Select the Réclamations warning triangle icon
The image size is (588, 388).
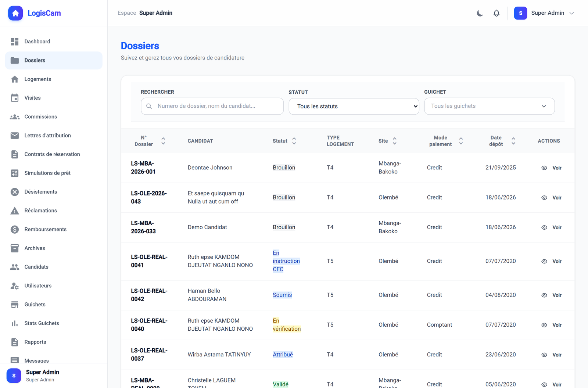15,211
